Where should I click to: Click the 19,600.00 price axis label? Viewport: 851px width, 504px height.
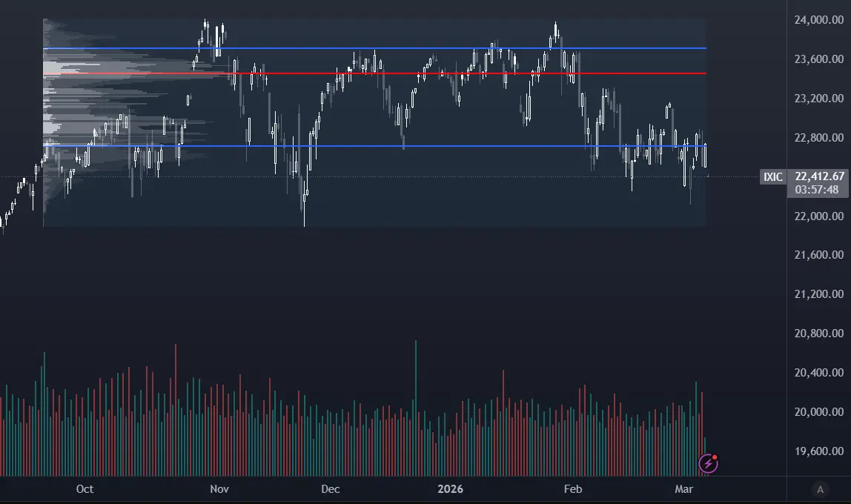(819, 451)
